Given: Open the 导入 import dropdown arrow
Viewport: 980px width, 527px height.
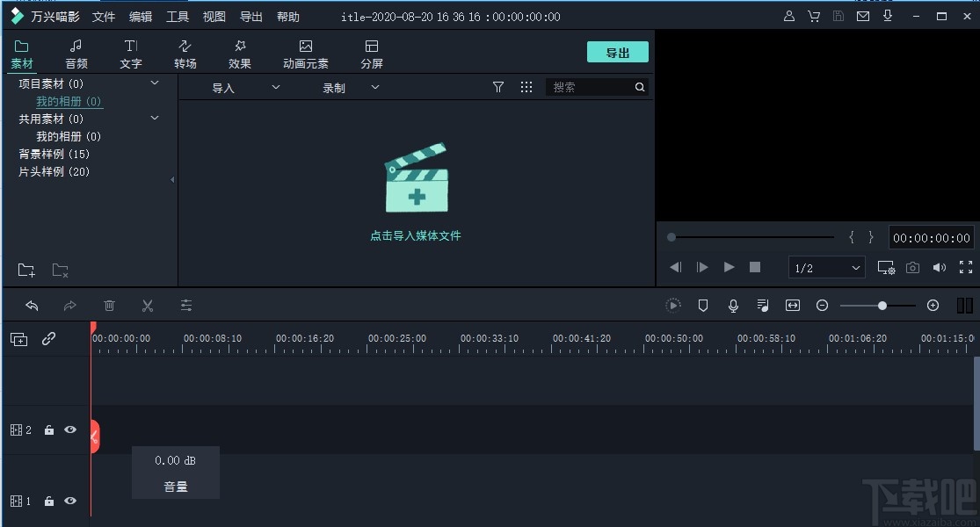Looking at the screenshot, I should pyautogui.click(x=275, y=87).
